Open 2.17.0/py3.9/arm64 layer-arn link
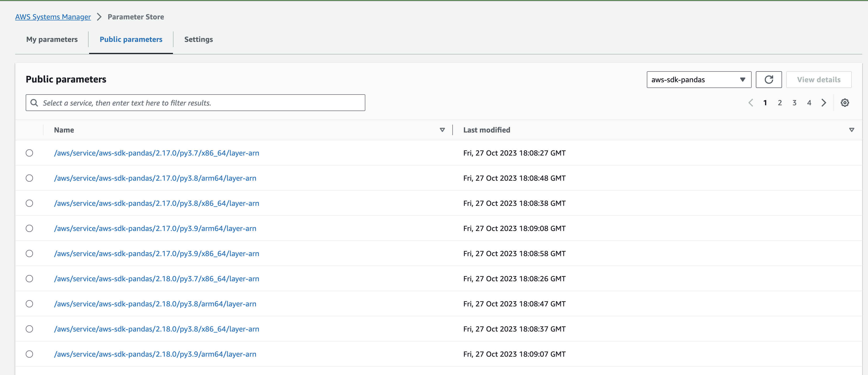Image resolution: width=868 pixels, height=375 pixels. (x=155, y=228)
